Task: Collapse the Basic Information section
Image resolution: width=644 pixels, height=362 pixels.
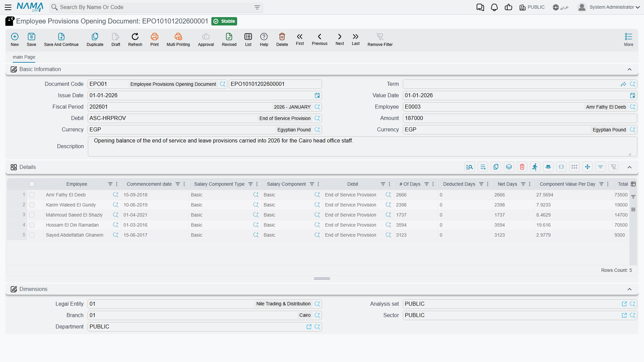Action: click(x=630, y=69)
